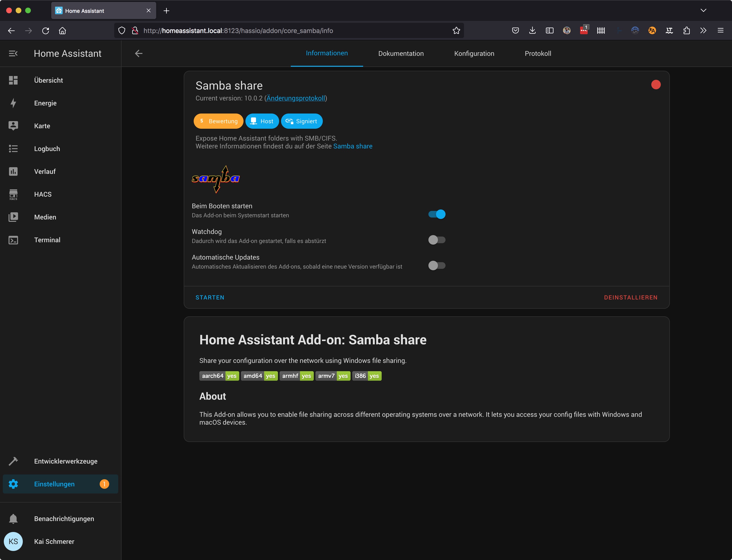Viewport: 732px width, 560px height.
Task: Open the Terminal sidebar icon
Action: click(13, 240)
